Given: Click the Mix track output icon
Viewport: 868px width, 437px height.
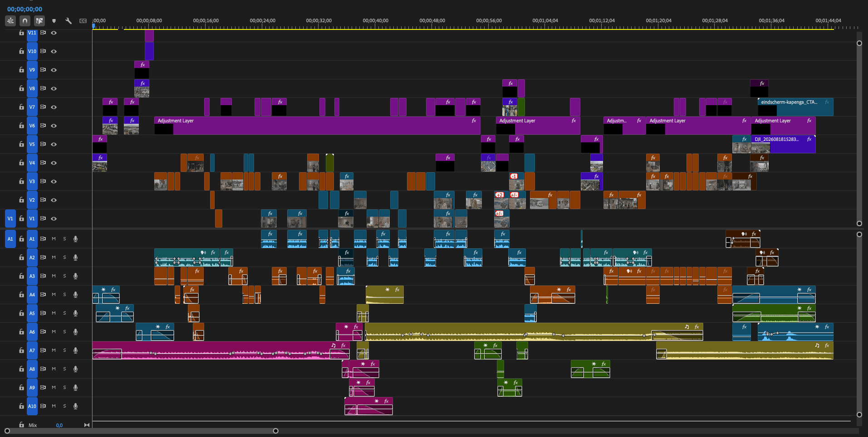Looking at the screenshot, I should pyautogui.click(x=87, y=425).
